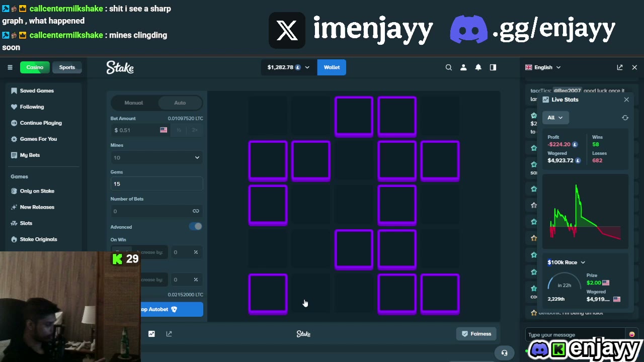Click the Wallet button

pos(332,67)
